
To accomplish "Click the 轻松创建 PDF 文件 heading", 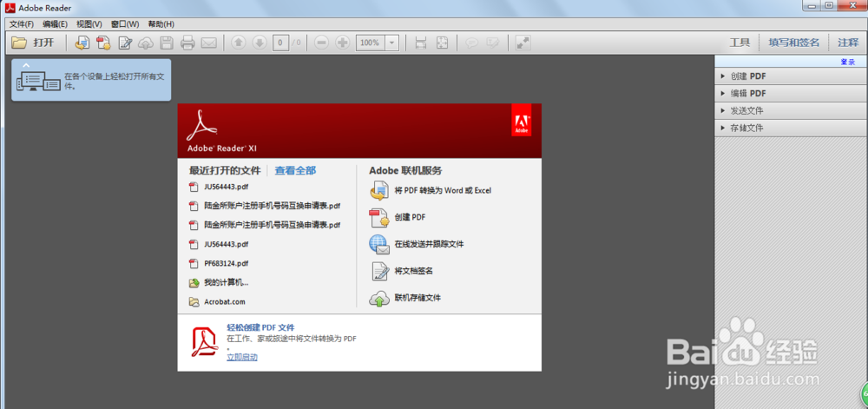I will [x=260, y=327].
